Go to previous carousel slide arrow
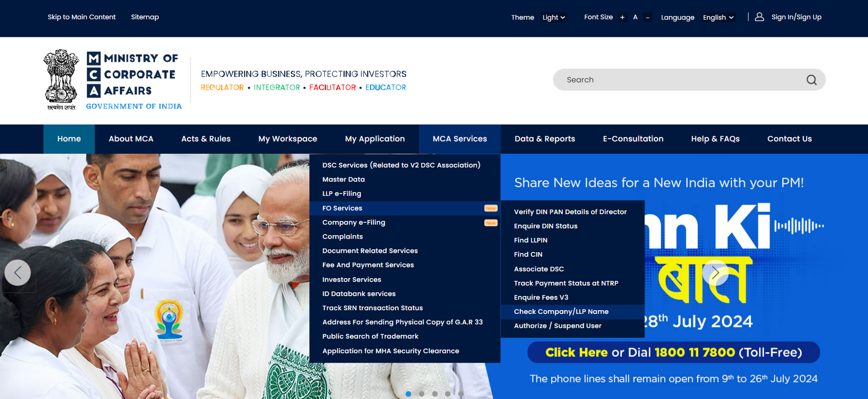 point(17,273)
